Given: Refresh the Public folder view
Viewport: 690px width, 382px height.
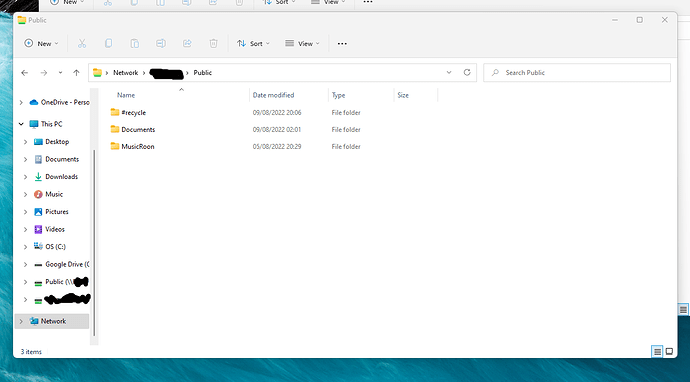Looking at the screenshot, I should click(467, 72).
